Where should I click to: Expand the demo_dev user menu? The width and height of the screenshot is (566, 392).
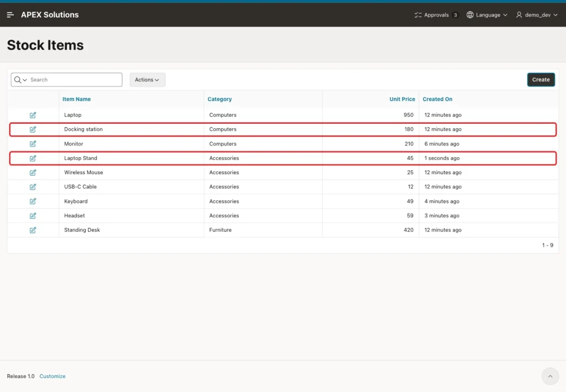[x=537, y=15]
